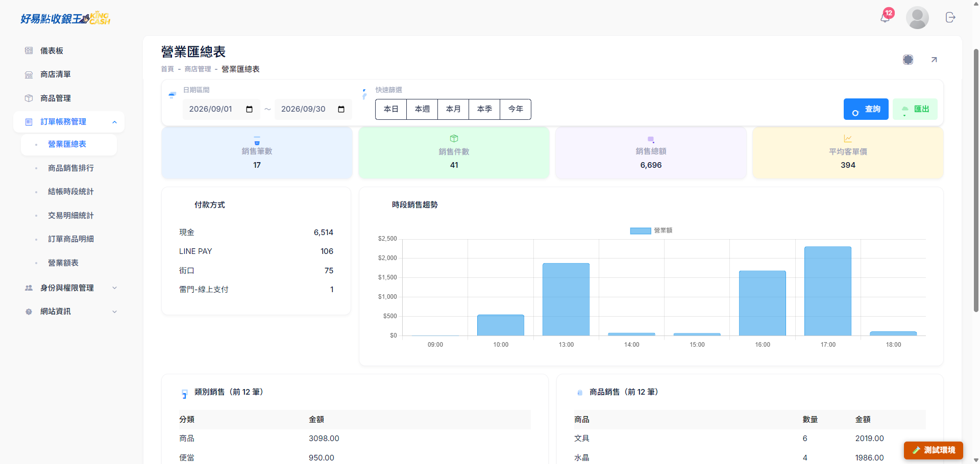The image size is (980, 464).
Task: Toggle the 營業額 chart legend
Action: tap(651, 230)
